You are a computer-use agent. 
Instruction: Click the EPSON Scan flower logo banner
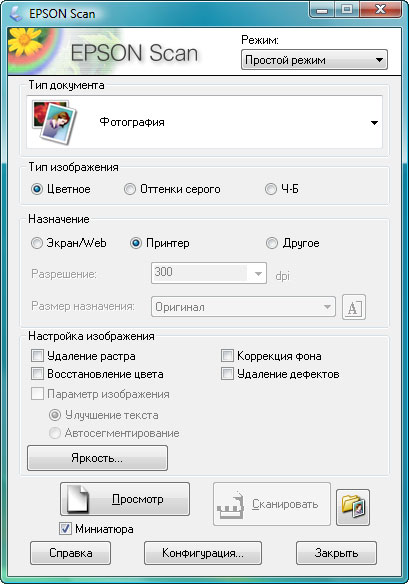click(x=104, y=51)
